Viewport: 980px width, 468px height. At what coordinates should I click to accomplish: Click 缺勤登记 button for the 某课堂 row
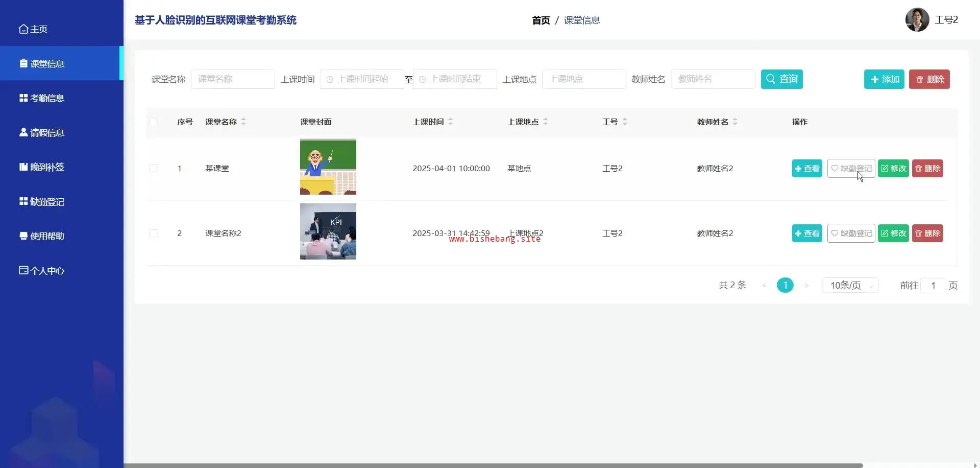(851, 169)
